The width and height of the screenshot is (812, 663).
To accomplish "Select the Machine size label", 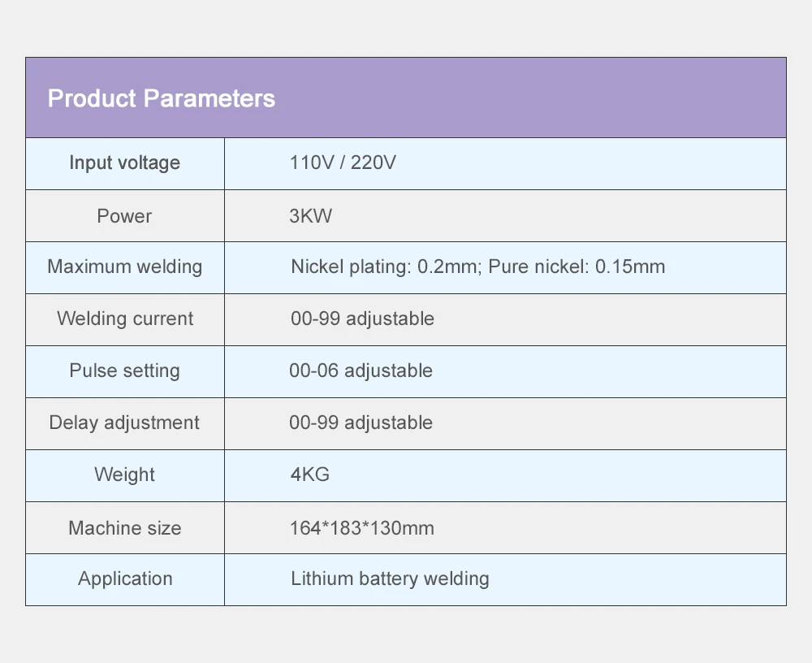I will pos(124,528).
